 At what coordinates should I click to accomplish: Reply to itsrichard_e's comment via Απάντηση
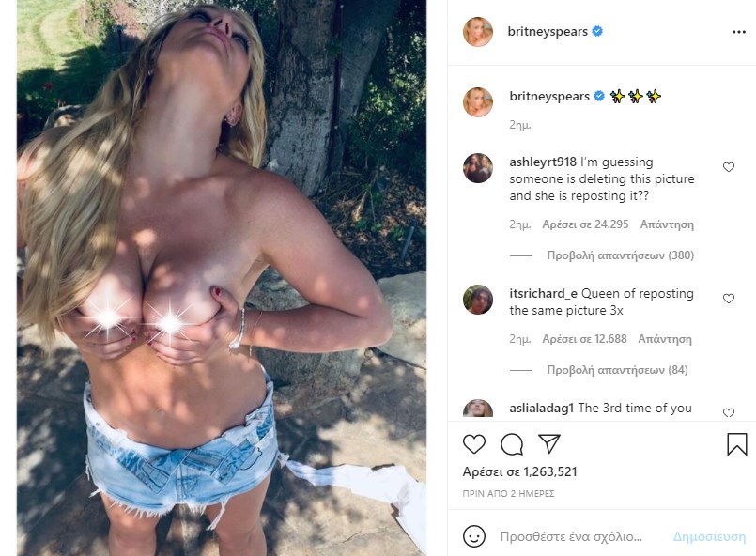[665, 339]
